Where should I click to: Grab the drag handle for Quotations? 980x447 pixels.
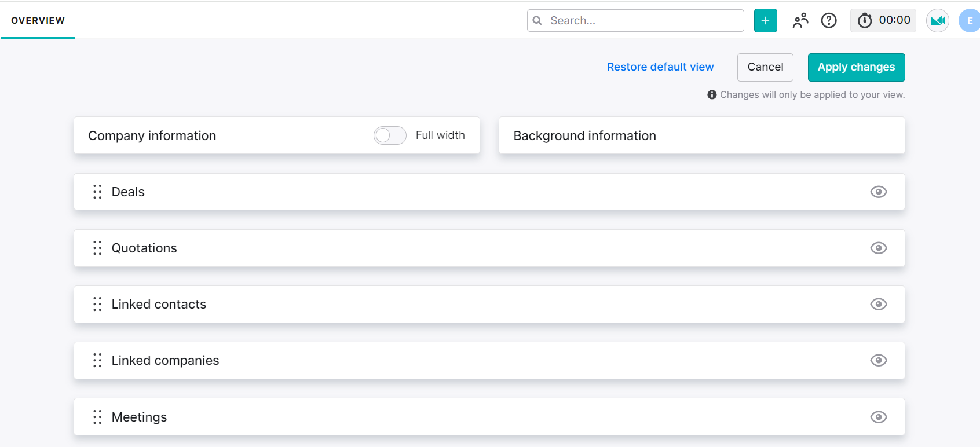click(x=97, y=248)
